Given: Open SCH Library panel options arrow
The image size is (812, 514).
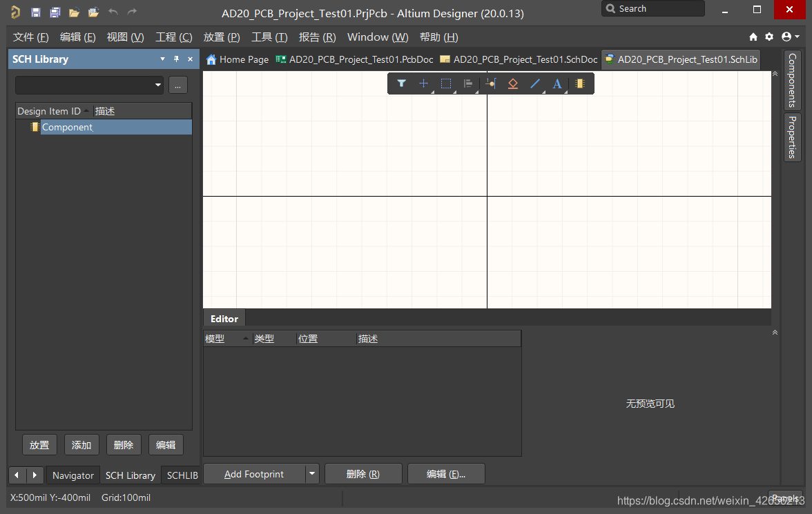Looking at the screenshot, I should click(x=163, y=59).
